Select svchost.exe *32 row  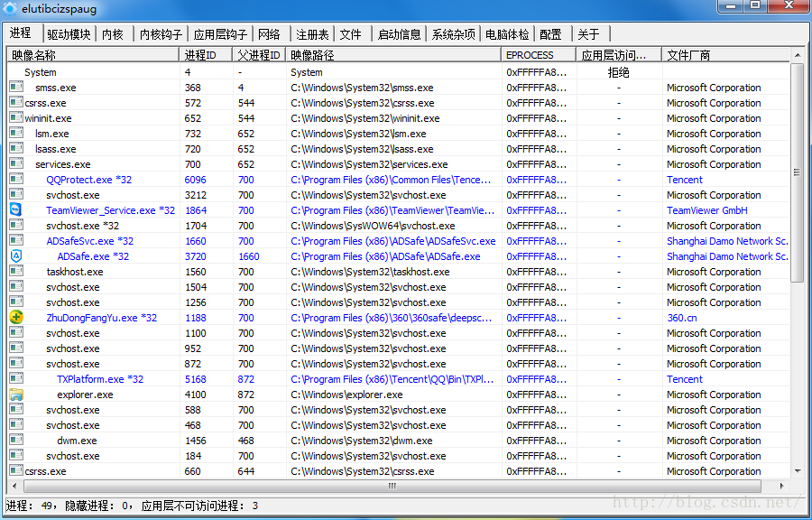[399, 226]
